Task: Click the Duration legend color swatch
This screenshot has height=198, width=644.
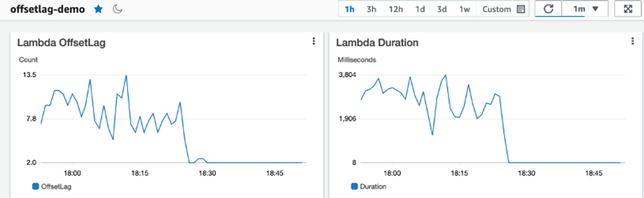Action: point(355,186)
